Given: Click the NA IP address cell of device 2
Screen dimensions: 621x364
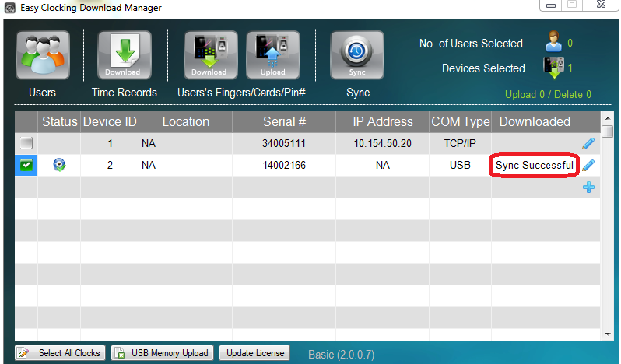Looking at the screenshot, I should 383,165.
